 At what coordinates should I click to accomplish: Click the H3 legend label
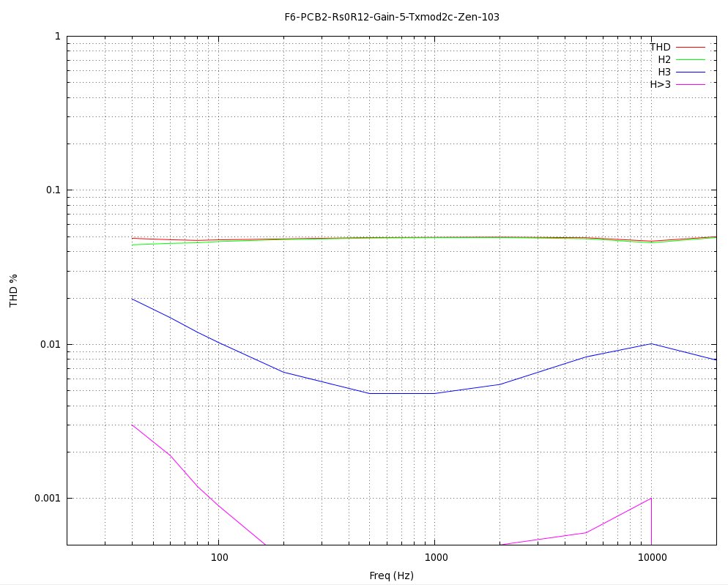(664, 72)
